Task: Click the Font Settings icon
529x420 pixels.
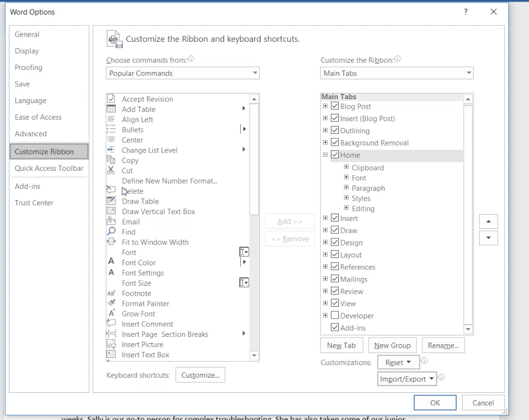Action: coord(111,272)
